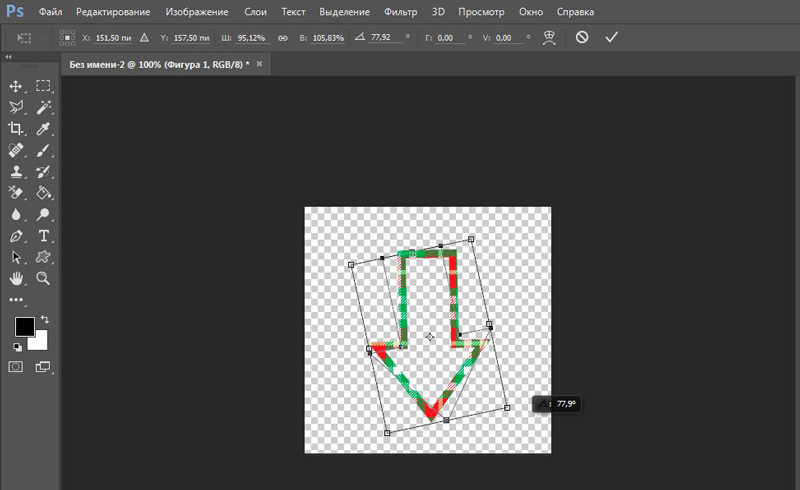Close the Без имени-2 document tab
This screenshot has height=490, width=800.
(x=259, y=64)
